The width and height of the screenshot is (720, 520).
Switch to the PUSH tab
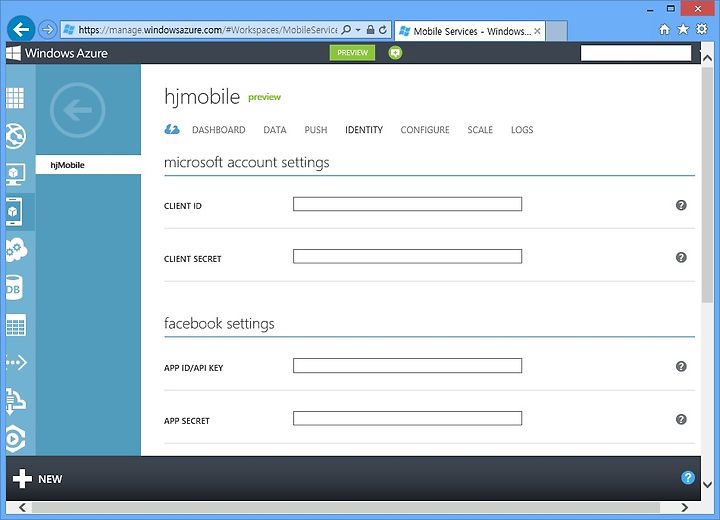[316, 130]
